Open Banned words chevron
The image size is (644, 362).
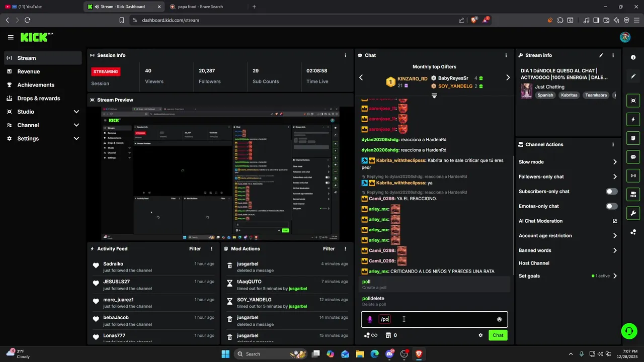(615, 250)
